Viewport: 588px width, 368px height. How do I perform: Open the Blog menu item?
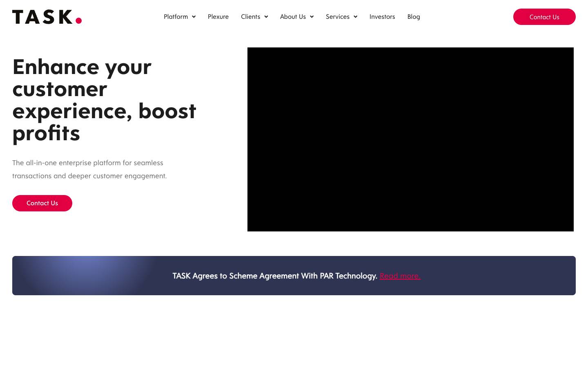pyautogui.click(x=414, y=17)
